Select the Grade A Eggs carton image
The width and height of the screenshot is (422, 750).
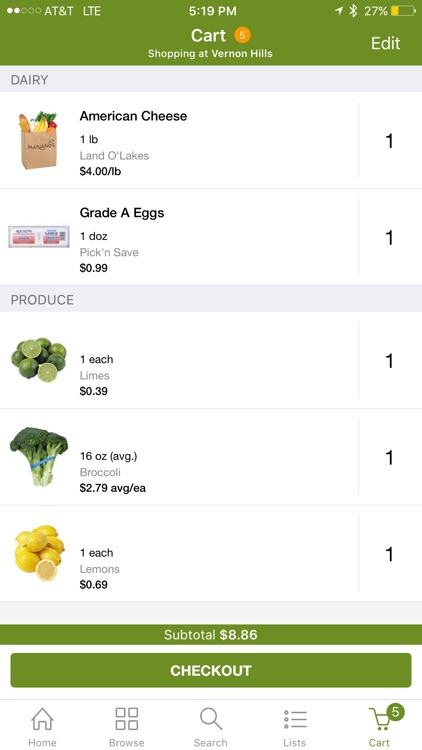click(39, 236)
